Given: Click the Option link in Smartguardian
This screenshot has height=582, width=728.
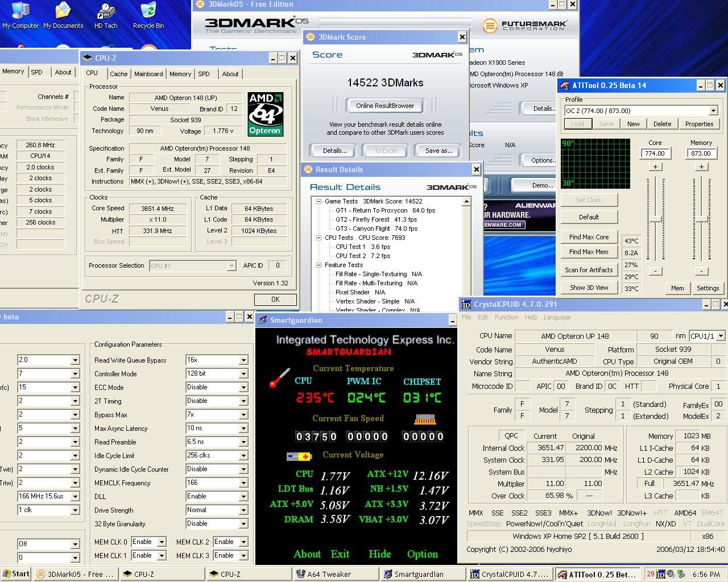Looking at the screenshot, I should [x=423, y=554].
